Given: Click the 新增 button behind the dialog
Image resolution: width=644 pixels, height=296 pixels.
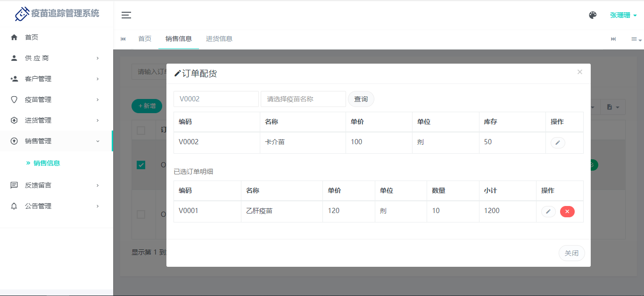Looking at the screenshot, I should click(x=147, y=106).
